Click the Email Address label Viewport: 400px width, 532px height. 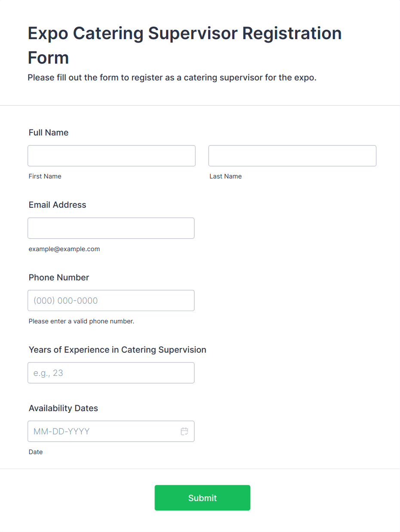coord(57,205)
